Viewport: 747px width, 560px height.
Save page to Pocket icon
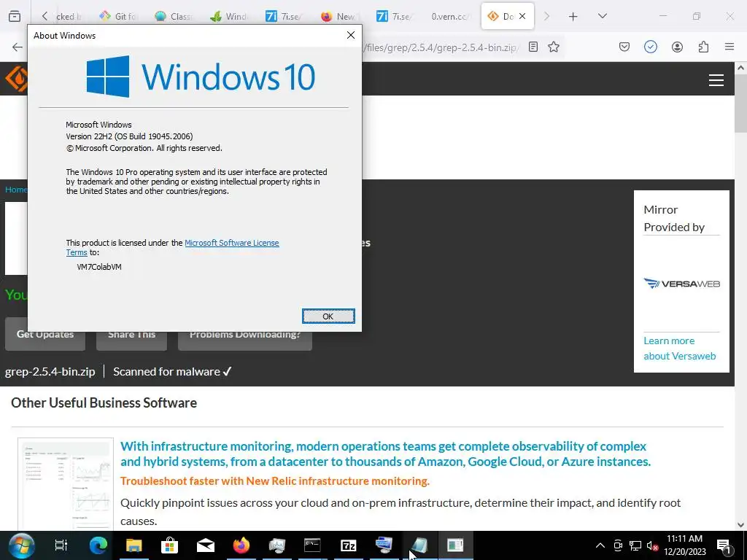click(624, 47)
